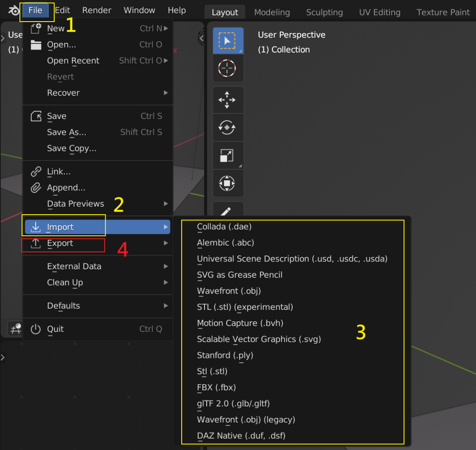Viewport: 476px width, 450px height.
Task: Expand the Data Previews submenu
Action: tap(98, 204)
